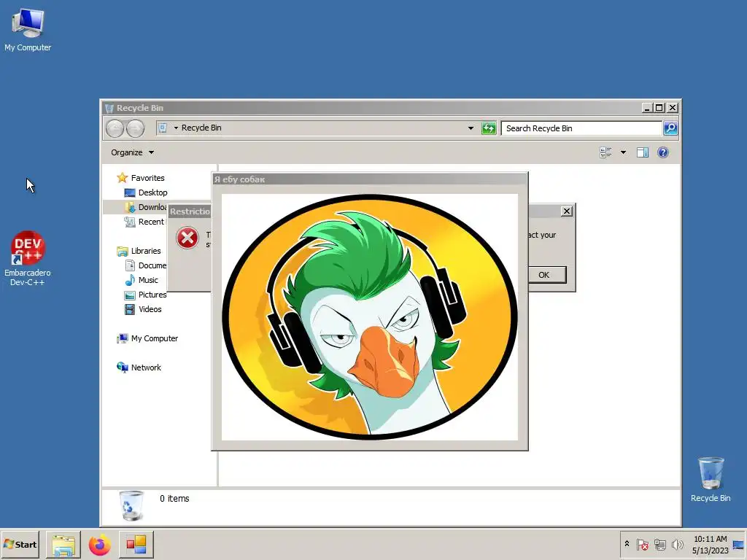
Task: Launch Embarcadero Dev-C++ desktop shortcut
Action: [x=28, y=259]
